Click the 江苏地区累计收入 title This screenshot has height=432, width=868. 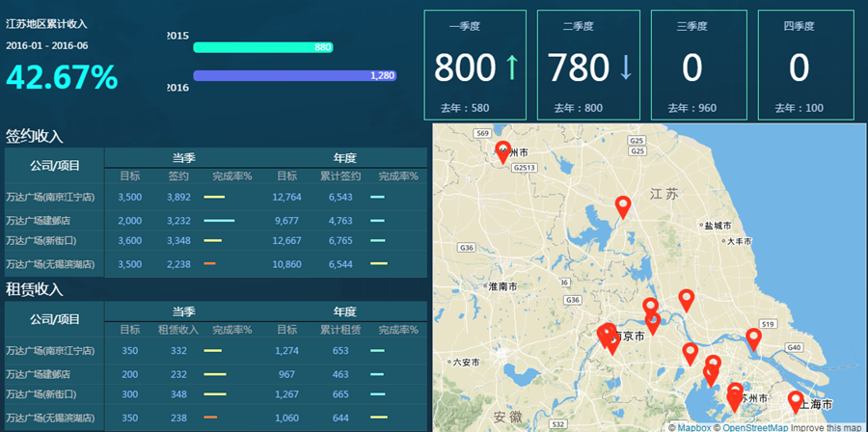coord(46,24)
